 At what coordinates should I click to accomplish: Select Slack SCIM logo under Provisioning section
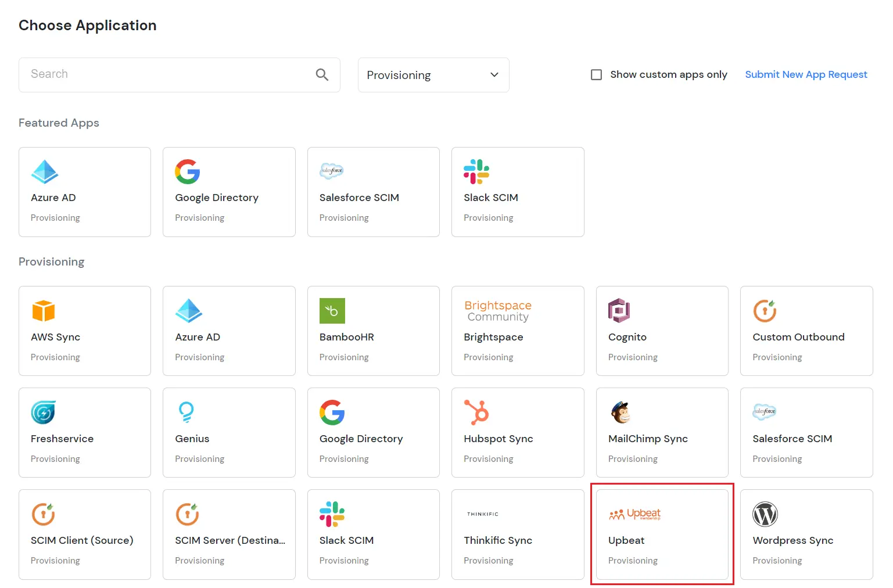pos(332,514)
